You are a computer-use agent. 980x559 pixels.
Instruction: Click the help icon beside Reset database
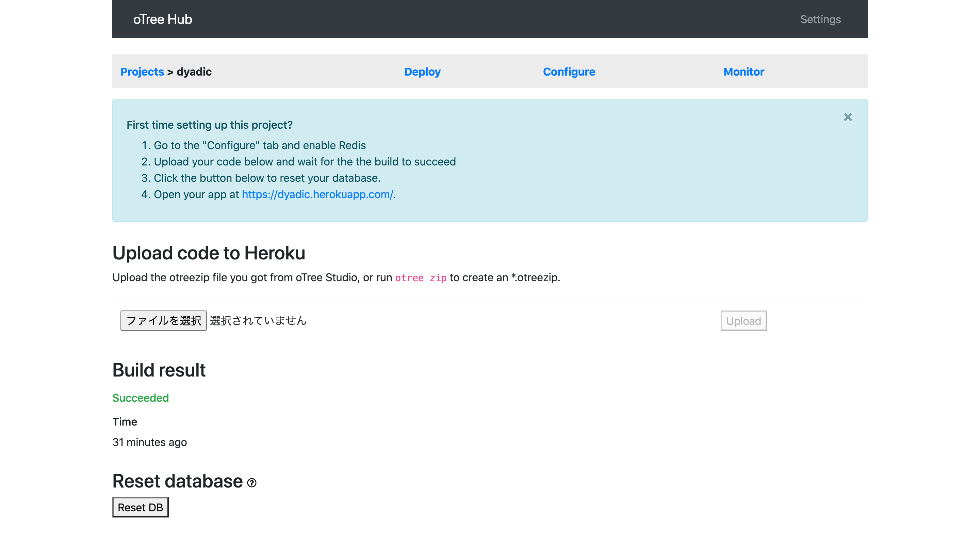pos(252,483)
